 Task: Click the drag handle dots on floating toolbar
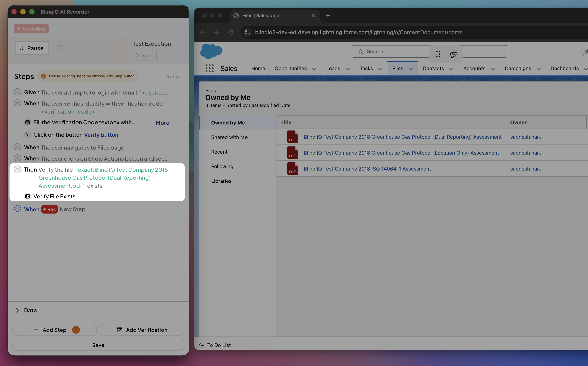coord(438,54)
